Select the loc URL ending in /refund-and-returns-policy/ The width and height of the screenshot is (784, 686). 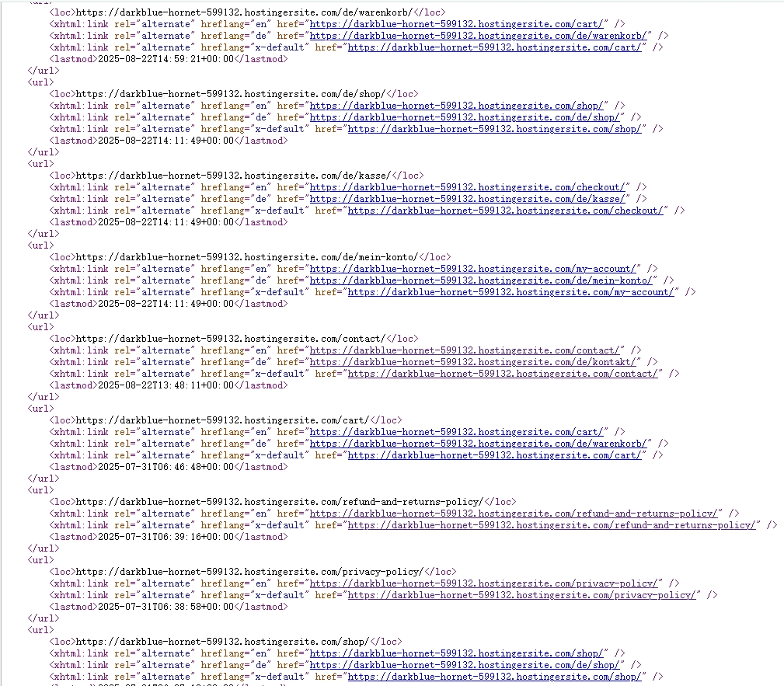tap(280, 502)
